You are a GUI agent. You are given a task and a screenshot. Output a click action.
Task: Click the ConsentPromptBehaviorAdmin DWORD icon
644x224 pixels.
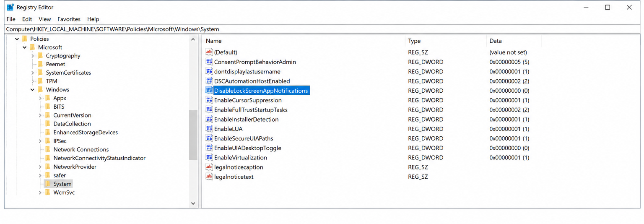(209, 62)
